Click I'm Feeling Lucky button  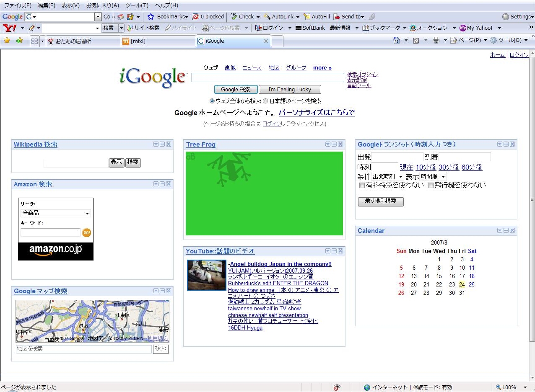290,89
